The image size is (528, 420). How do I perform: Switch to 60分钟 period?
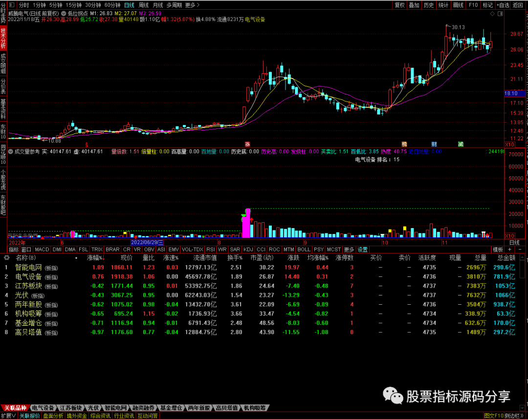[112, 5]
